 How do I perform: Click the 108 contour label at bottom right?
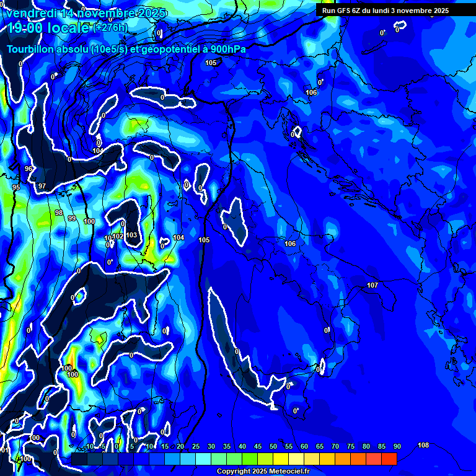point(423,446)
